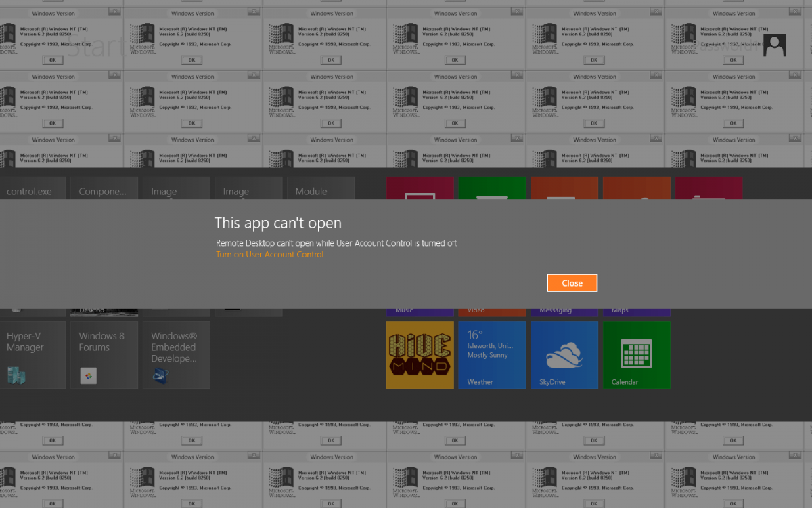Launch the Calendar tile
Screen dimensions: 812x508
(636, 354)
